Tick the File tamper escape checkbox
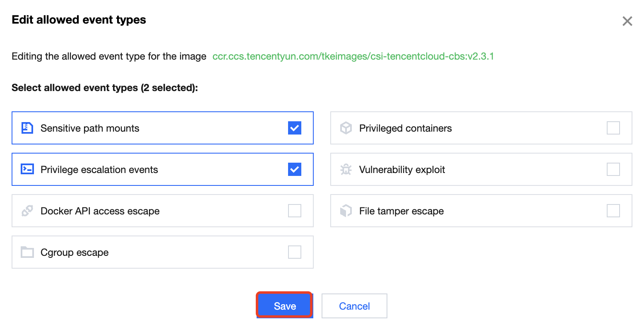 613,211
